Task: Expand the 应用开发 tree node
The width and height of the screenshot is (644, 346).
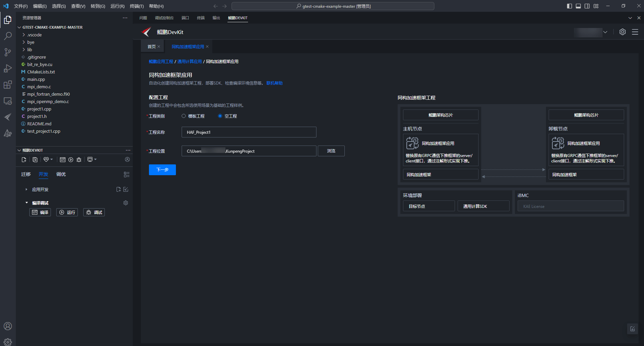Action: coord(26,189)
